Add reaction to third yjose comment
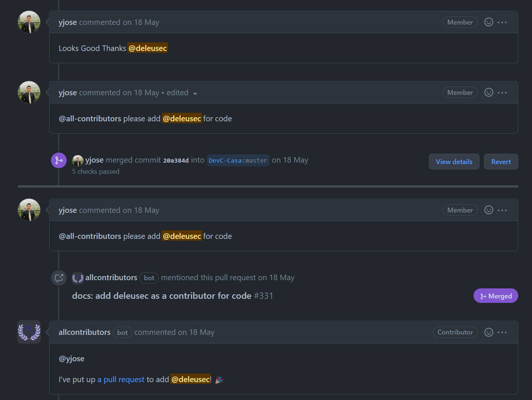Image resolution: width=532 pixels, height=400 pixels. tap(488, 210)
